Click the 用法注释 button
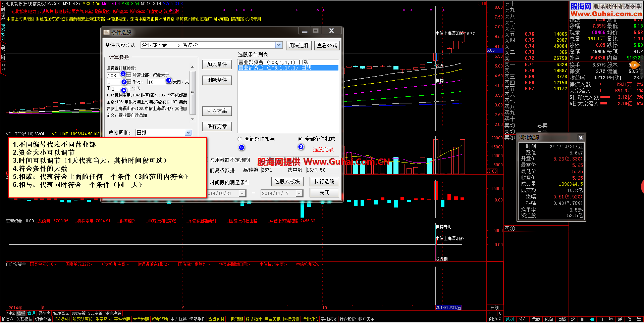Screen dimensions: 644x323 [x=299, y=46]
